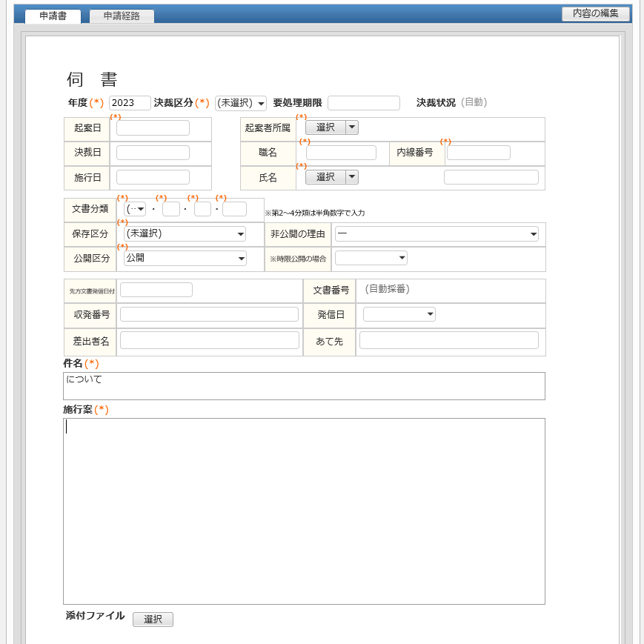Open the 発信日 dropdown
Screen dimensions: 644x644
pos(399,313)
